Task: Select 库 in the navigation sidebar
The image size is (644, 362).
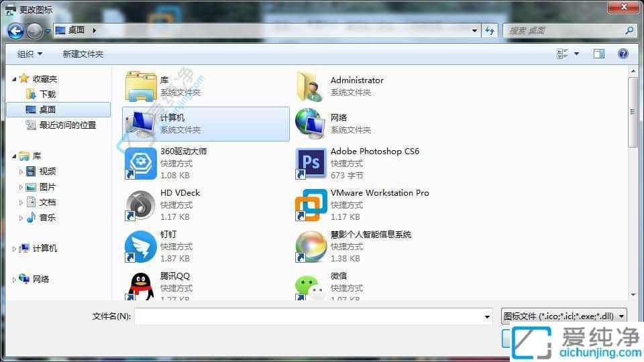Action: pos(36,156)
